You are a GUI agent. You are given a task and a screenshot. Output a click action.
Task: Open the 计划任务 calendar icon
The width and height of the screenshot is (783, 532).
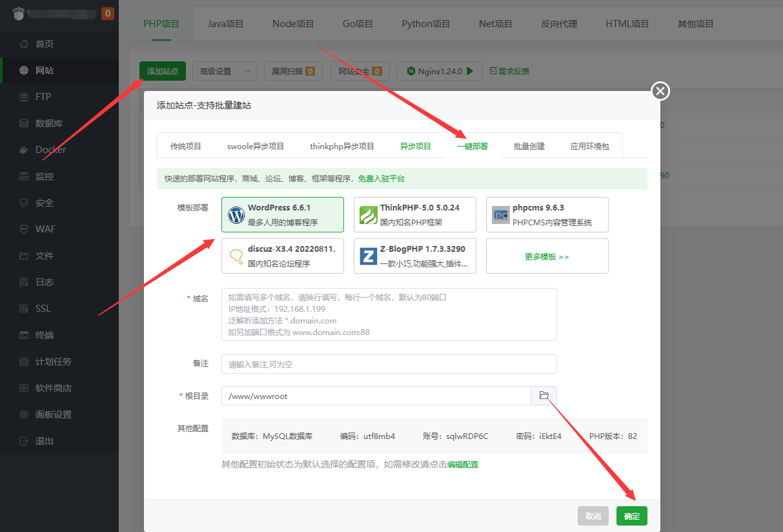24,362
